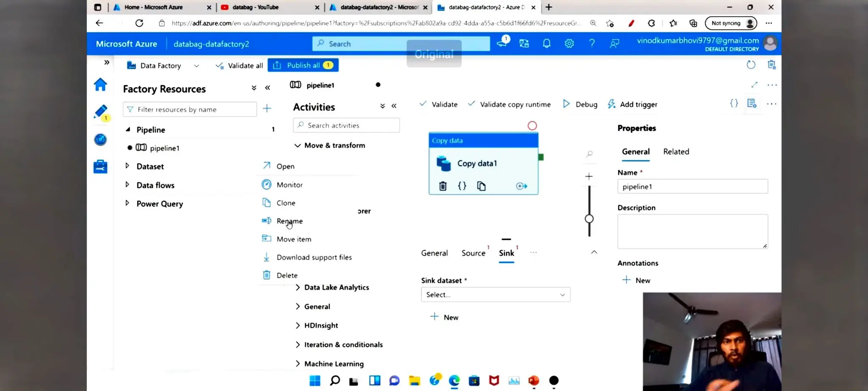Viewport: 868px width, 391px height.
Task: Expand the HDInsight activities section
Action: [x=298, y=326]
